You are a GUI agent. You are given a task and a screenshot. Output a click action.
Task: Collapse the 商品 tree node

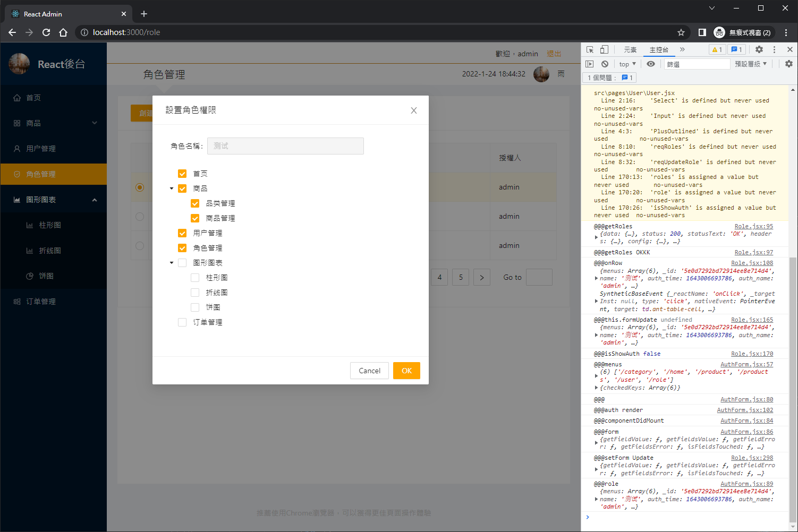(172, 188)
